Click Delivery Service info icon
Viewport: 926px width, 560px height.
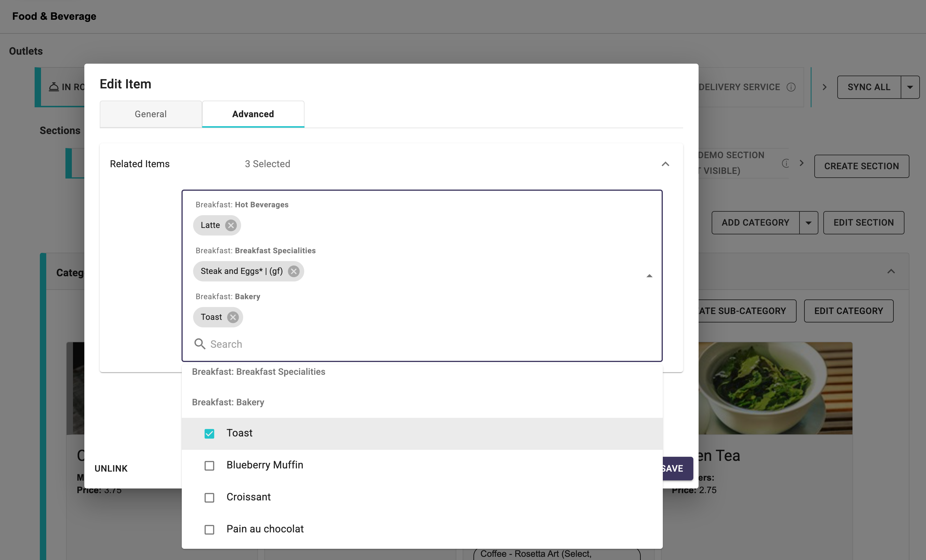click(791, 87)
